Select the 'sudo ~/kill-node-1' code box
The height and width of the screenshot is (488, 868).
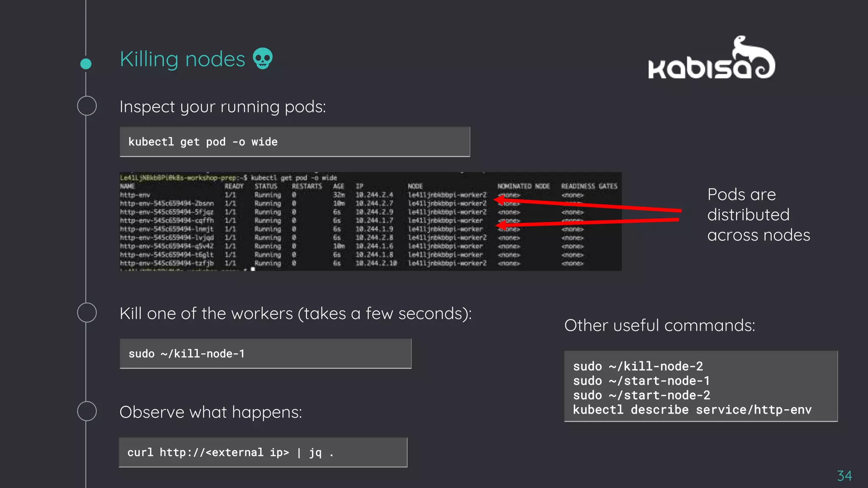[x=265, y=354]
